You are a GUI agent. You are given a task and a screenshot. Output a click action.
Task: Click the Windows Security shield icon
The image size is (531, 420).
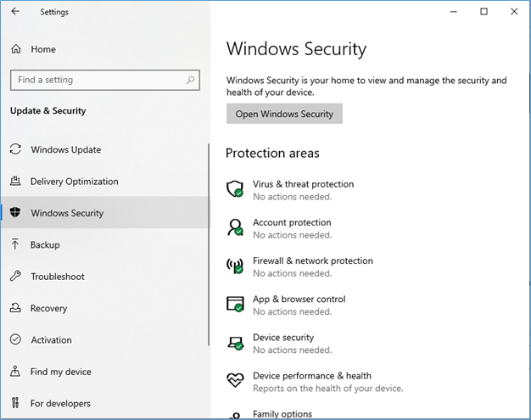coord(15,212)
